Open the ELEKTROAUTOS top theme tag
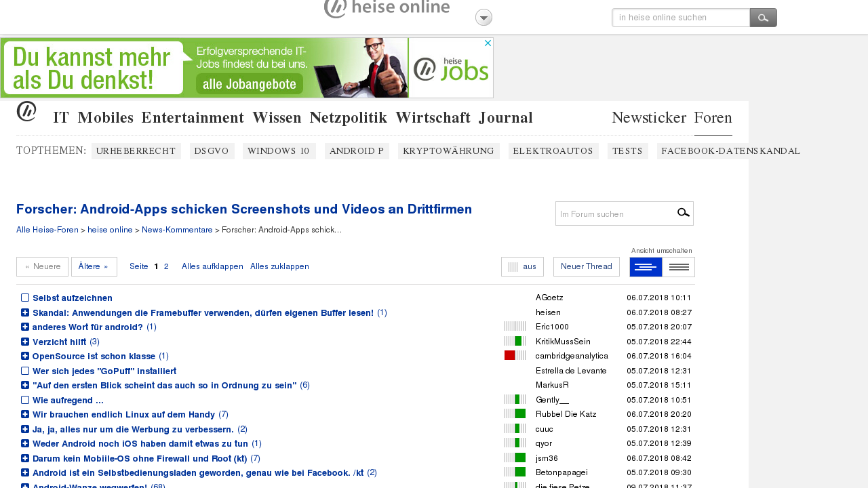This screenshot has width=868, height=488. tap(553, 151)
